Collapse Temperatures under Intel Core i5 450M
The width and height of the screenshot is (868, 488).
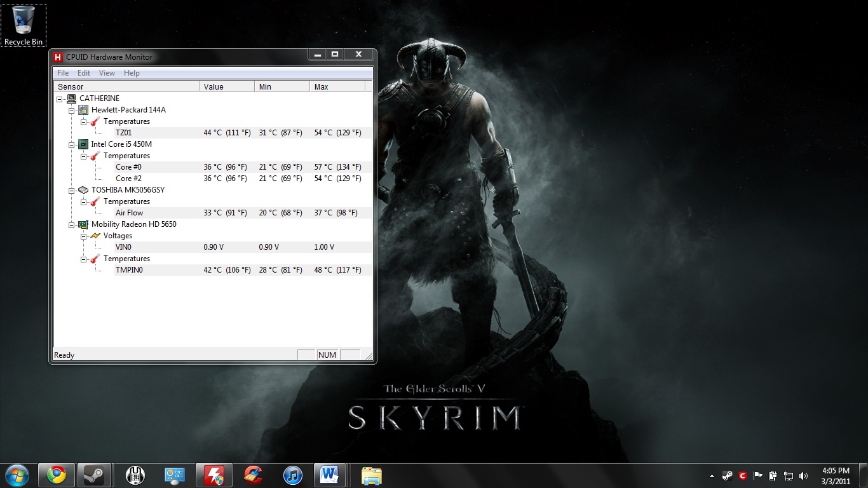tap(84, 156)
